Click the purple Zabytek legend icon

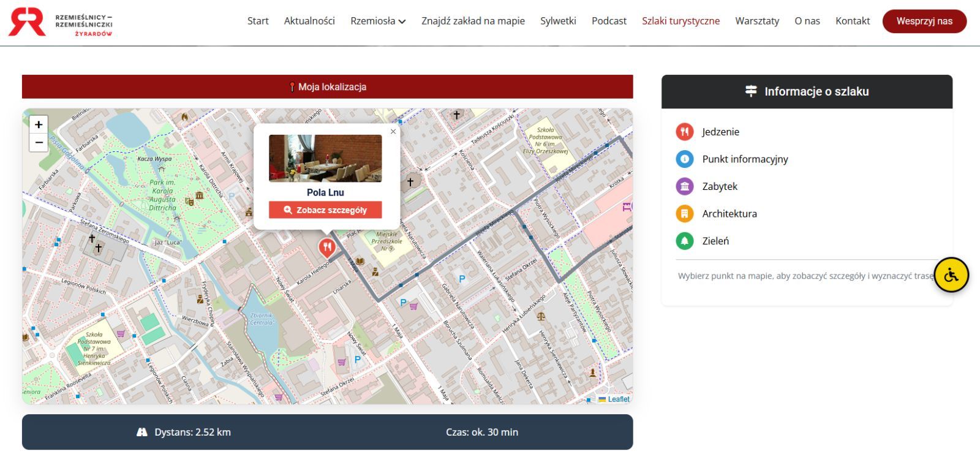tap(684, 186)
